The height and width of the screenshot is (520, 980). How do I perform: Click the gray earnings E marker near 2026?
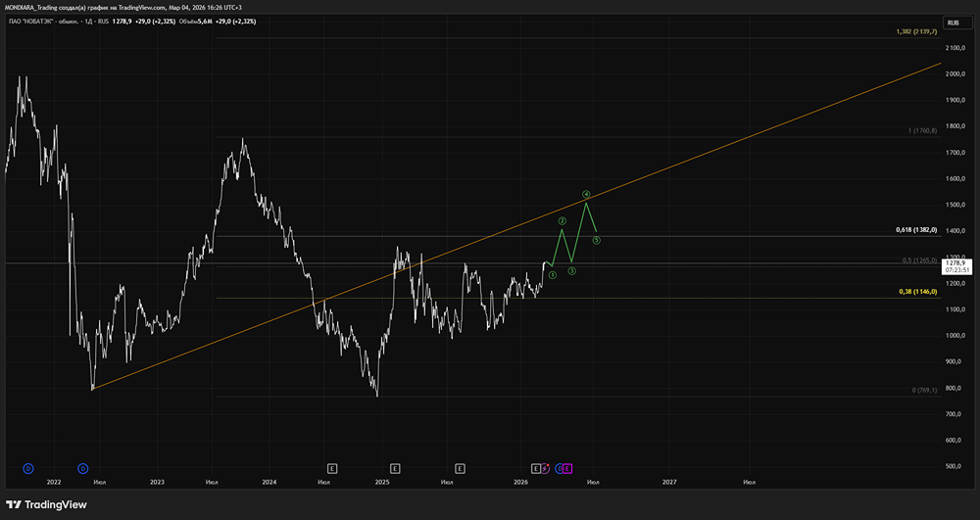[x=536, y=468]
